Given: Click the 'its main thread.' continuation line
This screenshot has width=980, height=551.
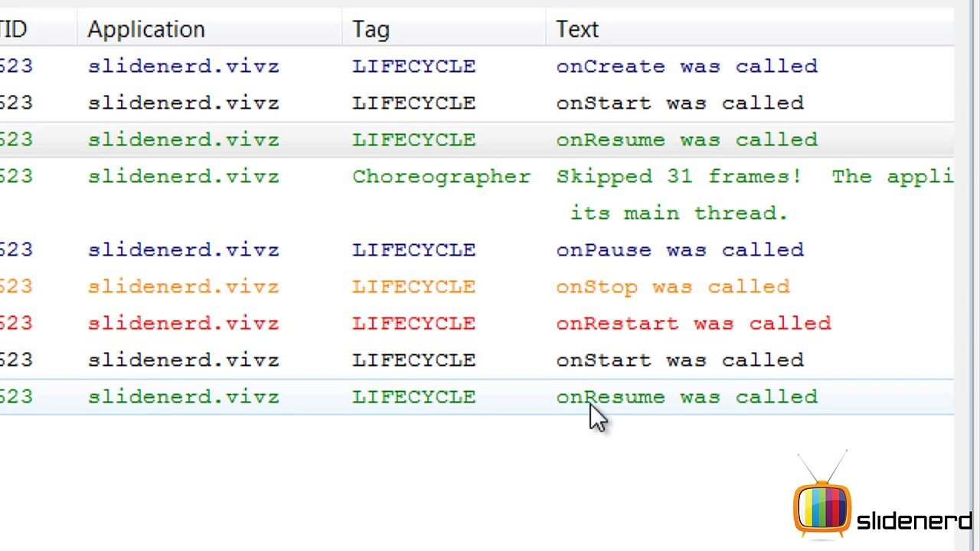Looking at the screenshot, I should click(679, 214).
